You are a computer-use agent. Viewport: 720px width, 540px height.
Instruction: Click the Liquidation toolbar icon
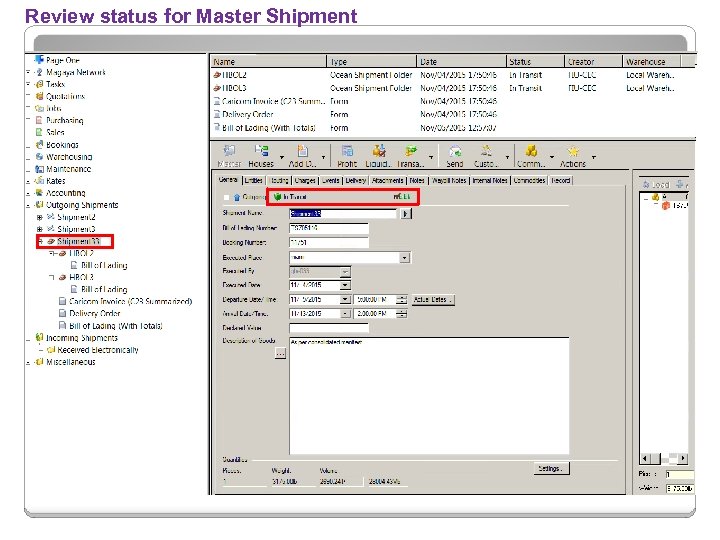click(379, 151)
